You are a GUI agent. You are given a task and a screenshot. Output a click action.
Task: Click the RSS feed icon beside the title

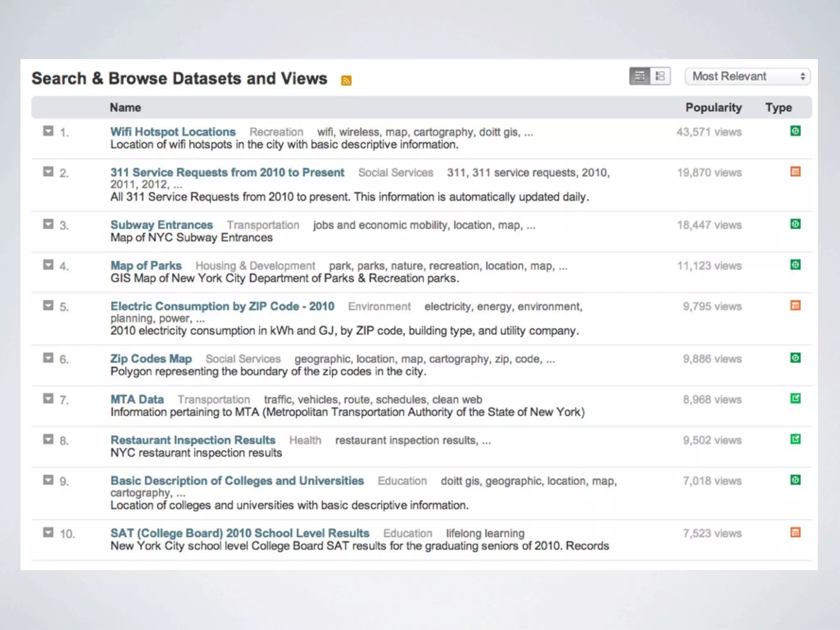tap(346, 80)
